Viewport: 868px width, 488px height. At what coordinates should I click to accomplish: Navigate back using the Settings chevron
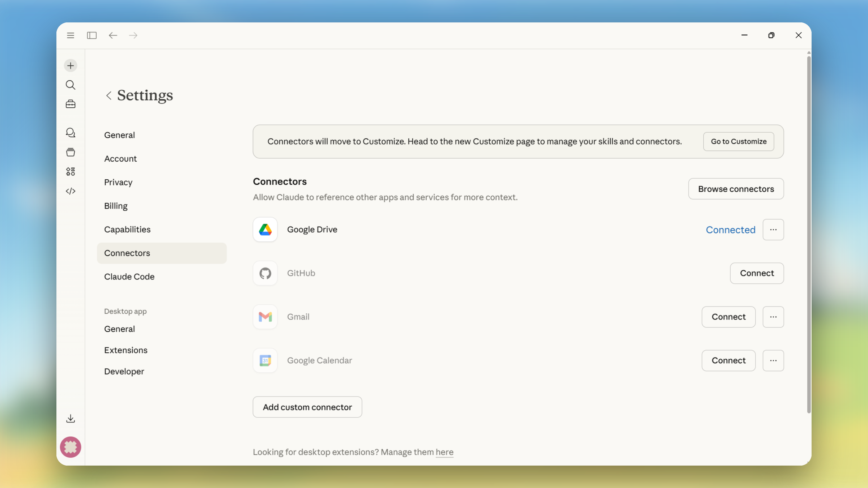coord(109,95)
